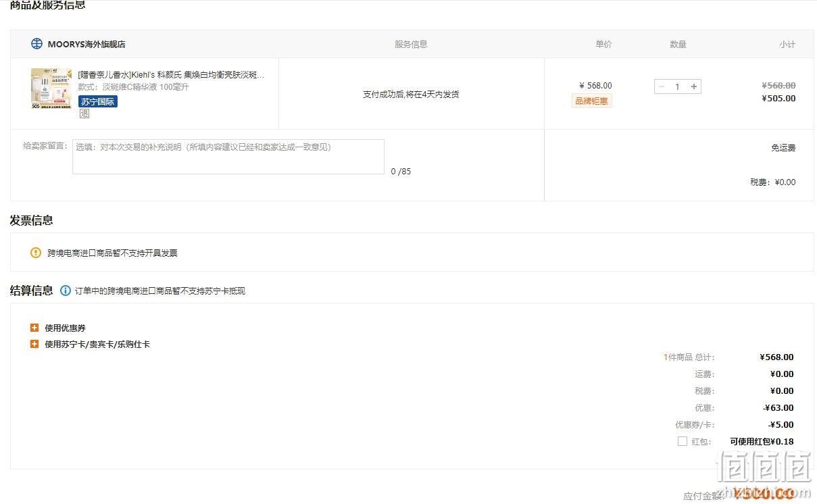Expand 使用优惠券 with its plus icon
This screenshot has width=817, height=504.
click(34, 328)
